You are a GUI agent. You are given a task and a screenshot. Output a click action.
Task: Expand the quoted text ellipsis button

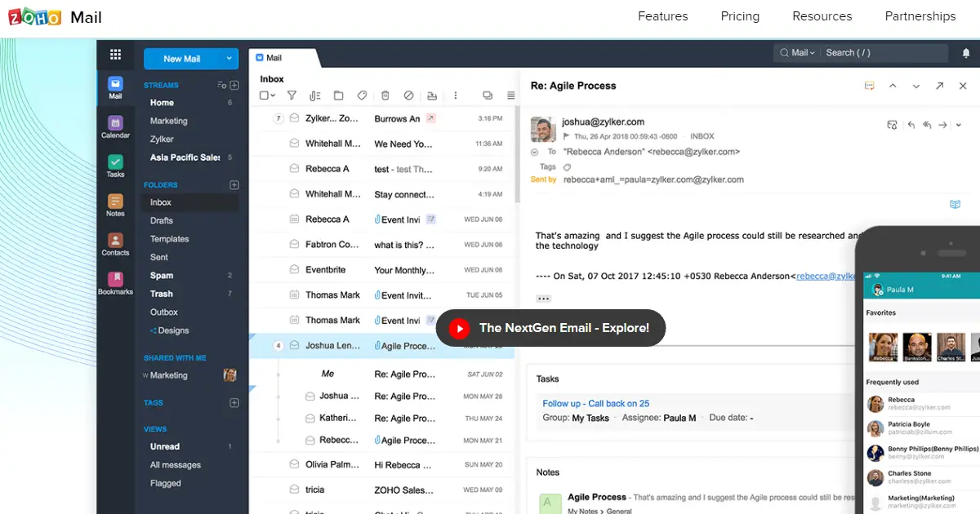[544, 299]
